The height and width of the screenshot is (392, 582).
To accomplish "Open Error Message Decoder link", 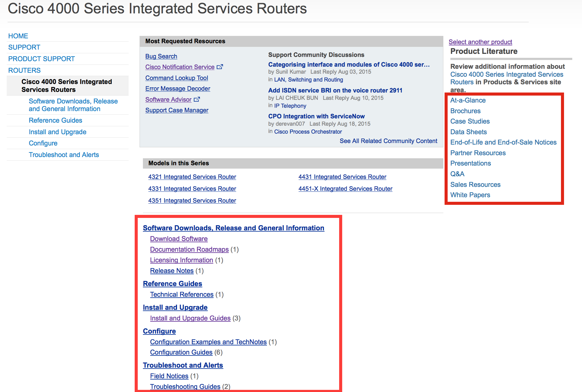I will point(178,89).
